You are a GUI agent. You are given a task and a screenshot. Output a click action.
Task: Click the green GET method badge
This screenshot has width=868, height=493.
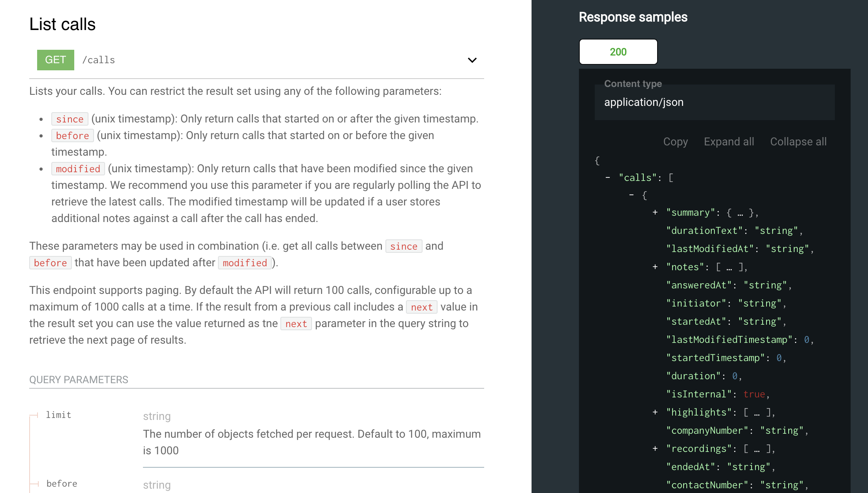[55, 60]
